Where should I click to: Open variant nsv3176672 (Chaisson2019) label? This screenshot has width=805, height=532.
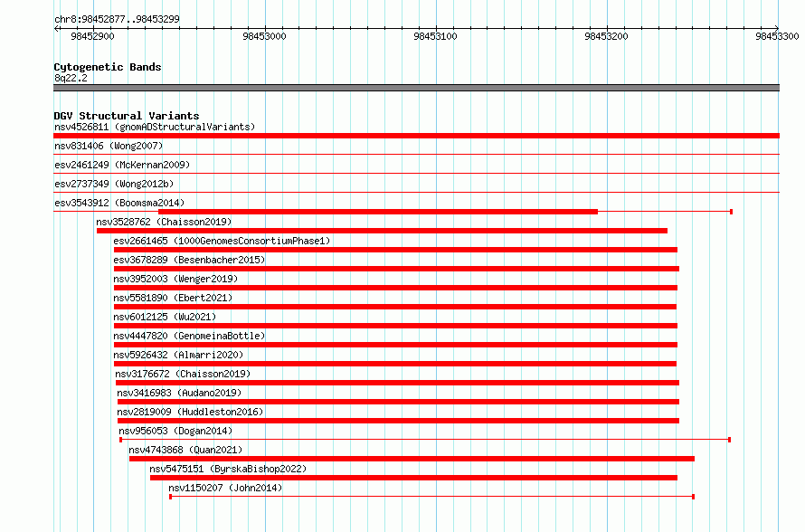click(x=183, y=374)
